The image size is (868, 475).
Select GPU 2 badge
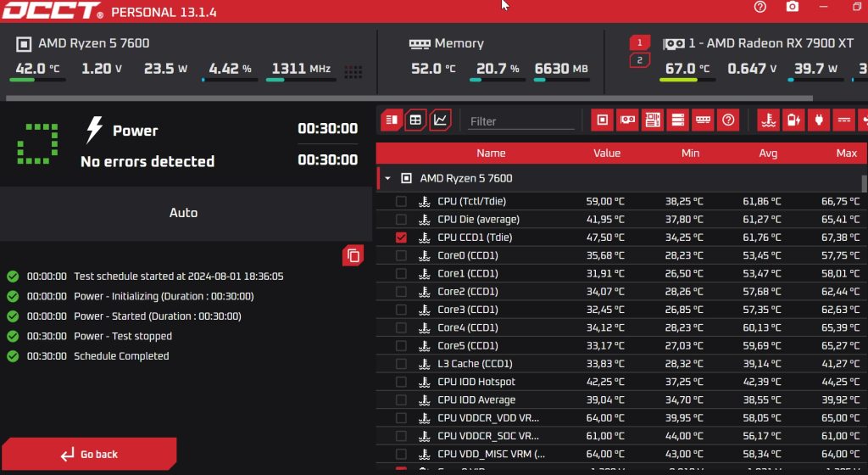click(639, 60)
